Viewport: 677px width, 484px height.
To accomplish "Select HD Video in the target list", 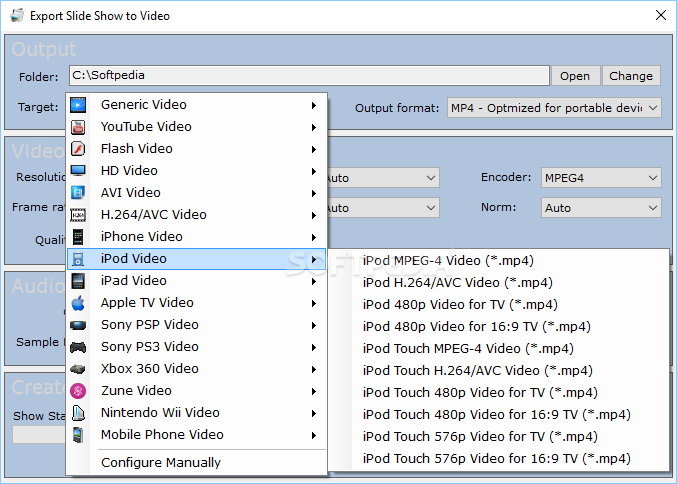I will [197, 171].
